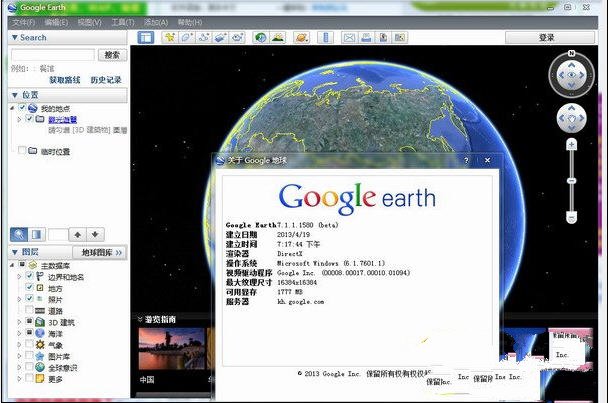Click the zoom slider handle
Screen dimensions: 608x403
[x=571, y=181]
